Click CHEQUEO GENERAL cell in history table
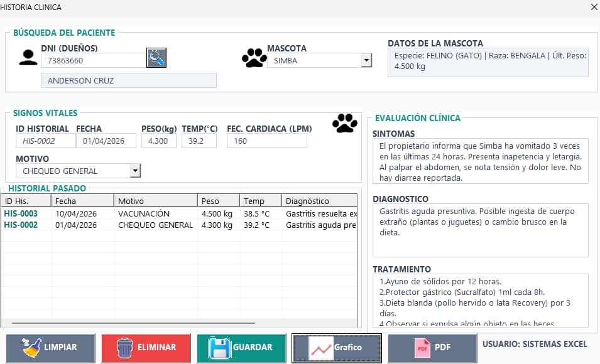 155,225
